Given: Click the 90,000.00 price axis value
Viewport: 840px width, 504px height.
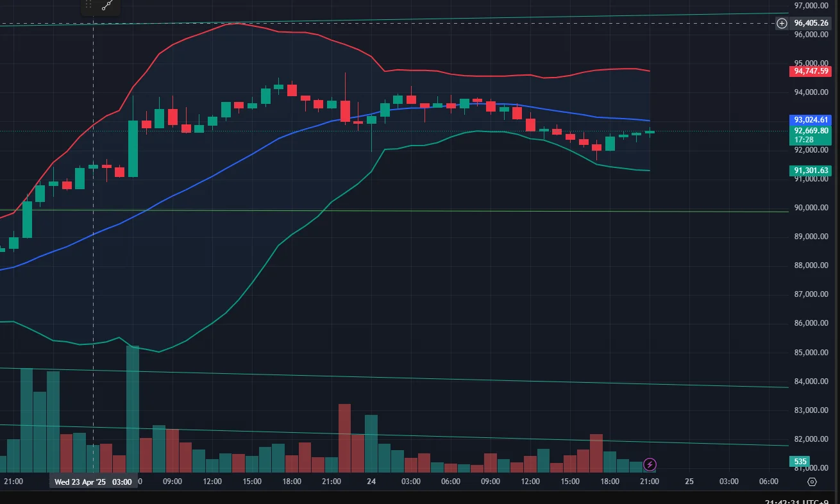Looking at the screenshot, I should coord(811,208).
